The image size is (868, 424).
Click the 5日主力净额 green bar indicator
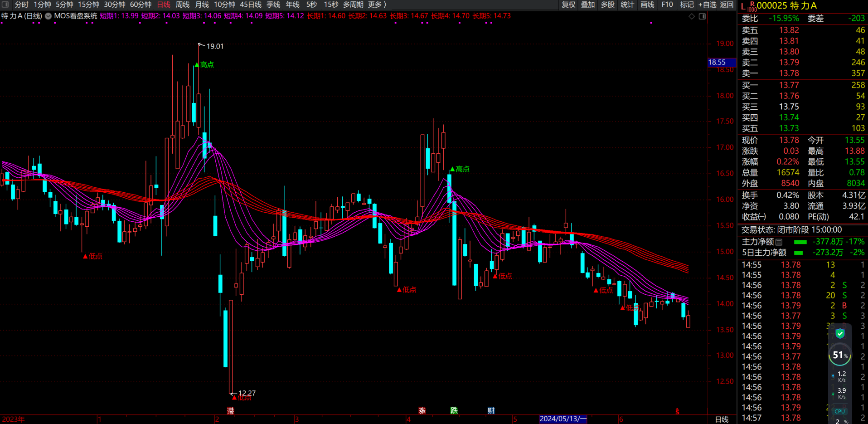(x=799, y=253)
